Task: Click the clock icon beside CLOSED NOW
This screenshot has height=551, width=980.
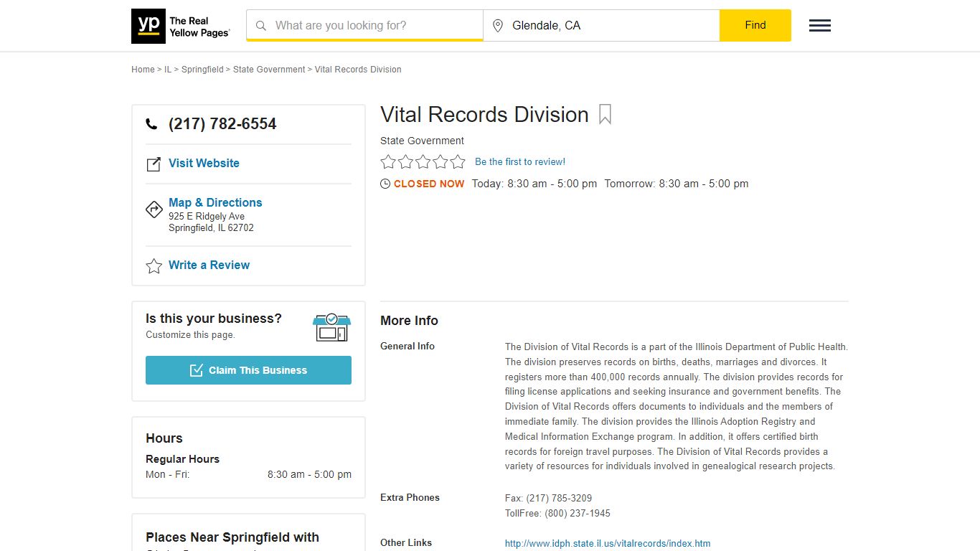Action: (385, 184)
